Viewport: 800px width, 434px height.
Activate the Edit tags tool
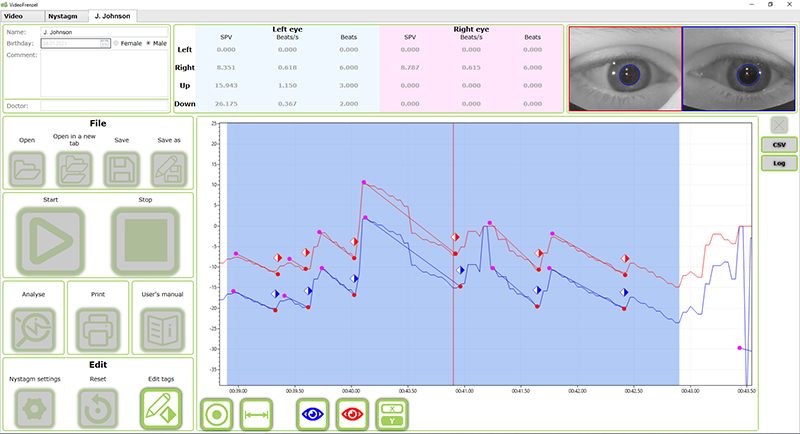click(161, 409)
